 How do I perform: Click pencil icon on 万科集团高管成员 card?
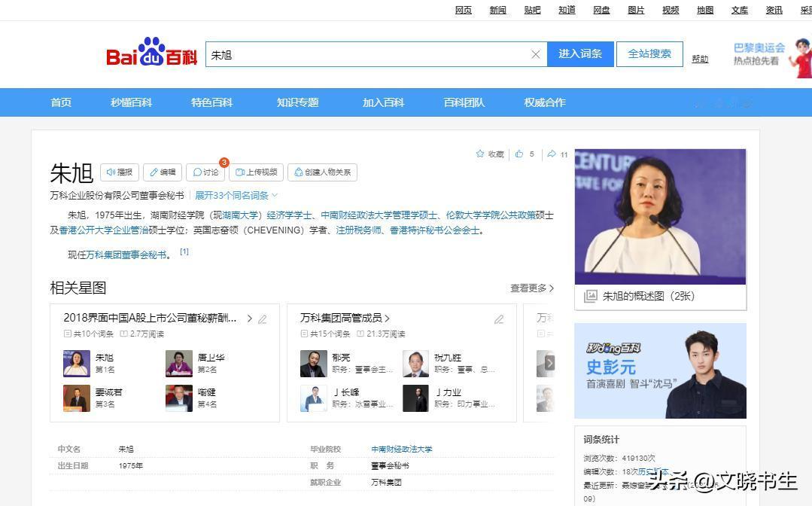[x=499, y=319]
